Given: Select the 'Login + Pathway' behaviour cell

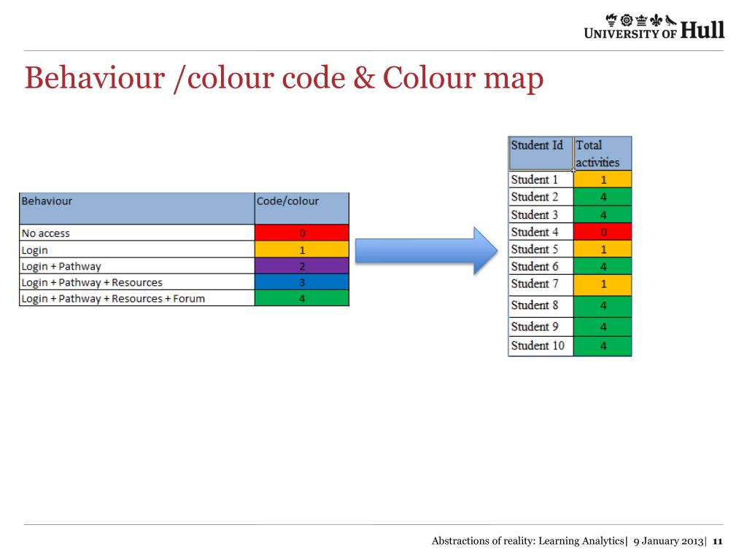Looking at the screenshot, I should 136,265.
